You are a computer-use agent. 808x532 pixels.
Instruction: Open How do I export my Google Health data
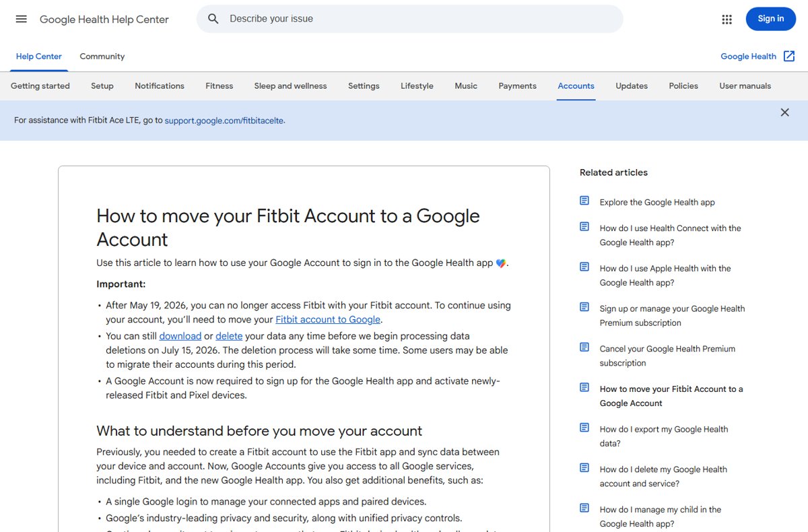[x=664, y=436]
